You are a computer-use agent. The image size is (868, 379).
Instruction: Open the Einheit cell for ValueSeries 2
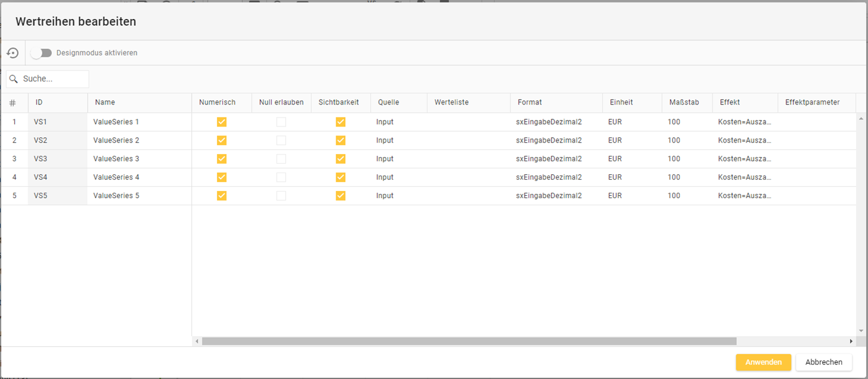(615, 140)
